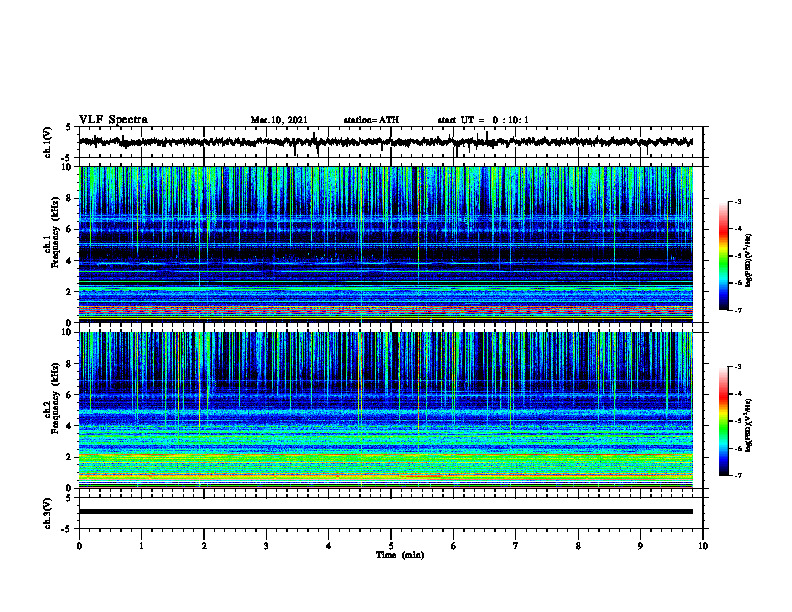Image resolution: width=792 pixels, height=612 pixels.
Task: Click the lower colorbar '-7' tick label
Action: [738, 475]
